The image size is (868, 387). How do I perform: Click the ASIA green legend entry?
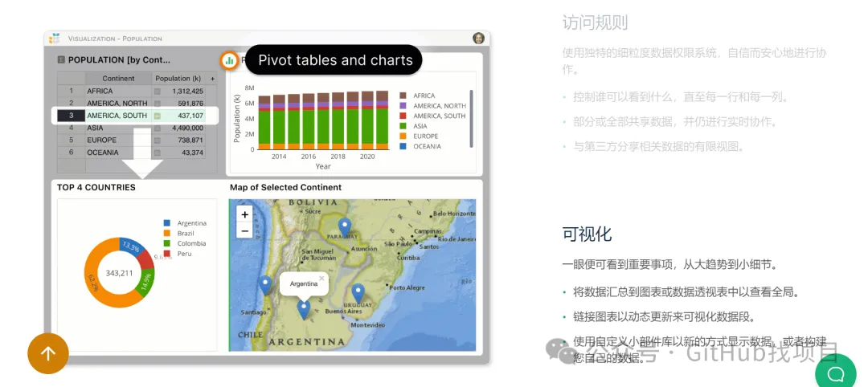(x=413, y=126)
